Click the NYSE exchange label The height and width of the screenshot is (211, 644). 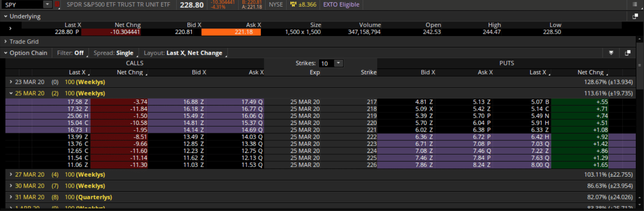[276, 5]
